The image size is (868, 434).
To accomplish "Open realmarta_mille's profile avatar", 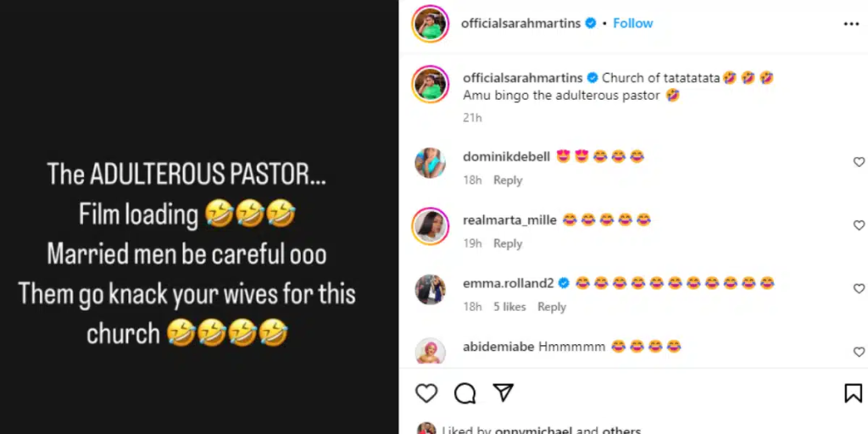I will point(430,226).
